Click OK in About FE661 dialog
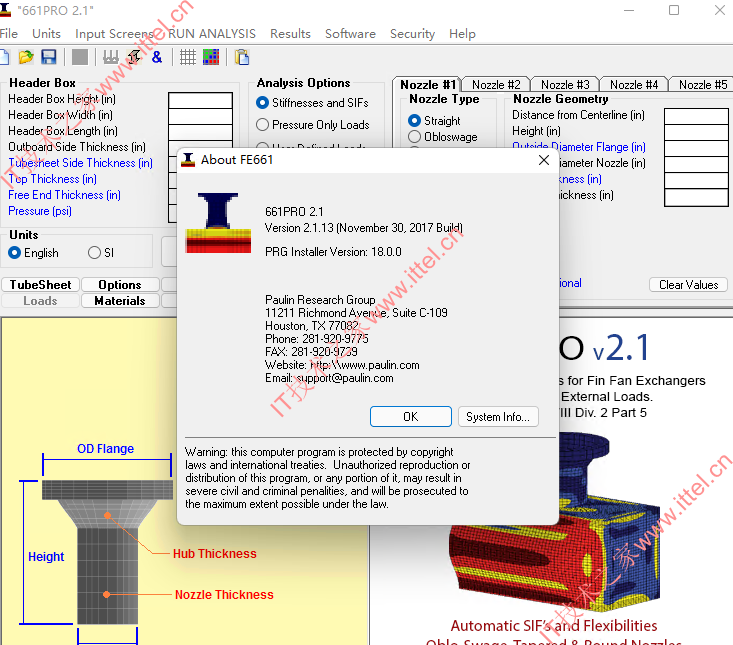 point(410,416)
